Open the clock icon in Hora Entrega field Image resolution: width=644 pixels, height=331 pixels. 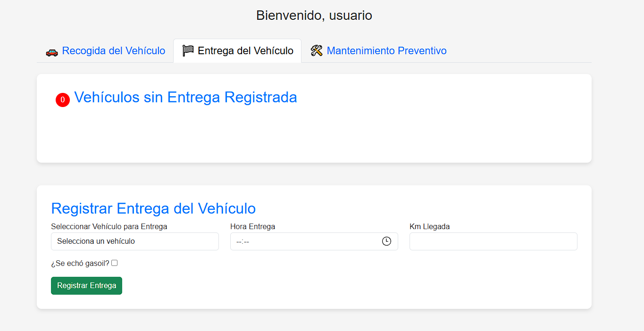pyautogui.click(x=386, y=241)
